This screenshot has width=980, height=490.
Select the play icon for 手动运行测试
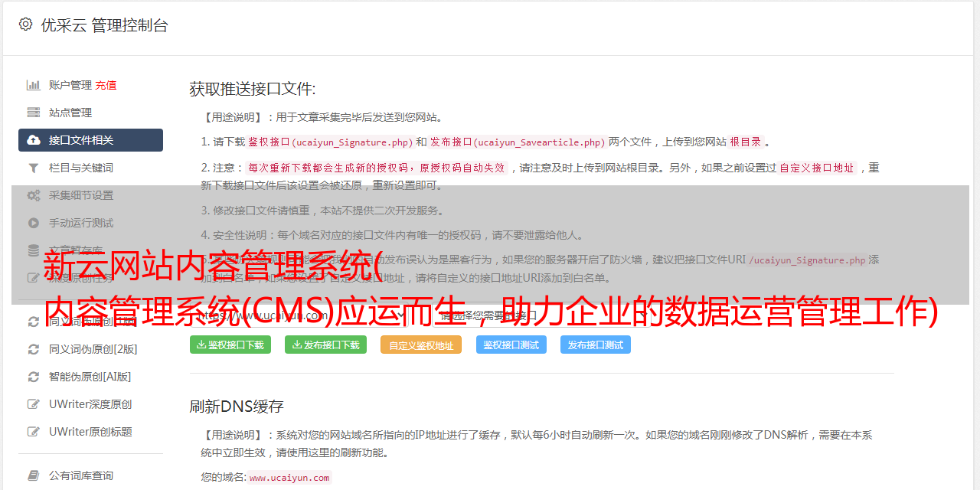coord(34,223)
